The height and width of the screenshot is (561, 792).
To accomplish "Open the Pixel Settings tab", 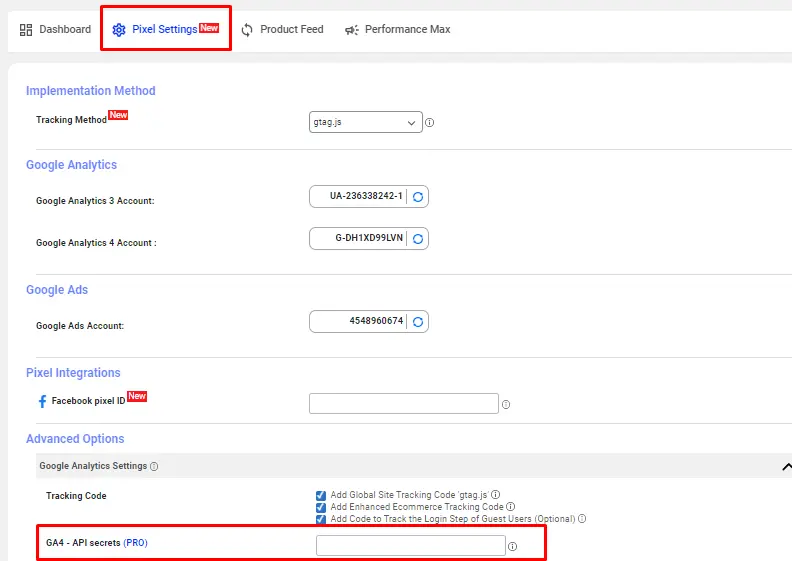I will (165, 29).
